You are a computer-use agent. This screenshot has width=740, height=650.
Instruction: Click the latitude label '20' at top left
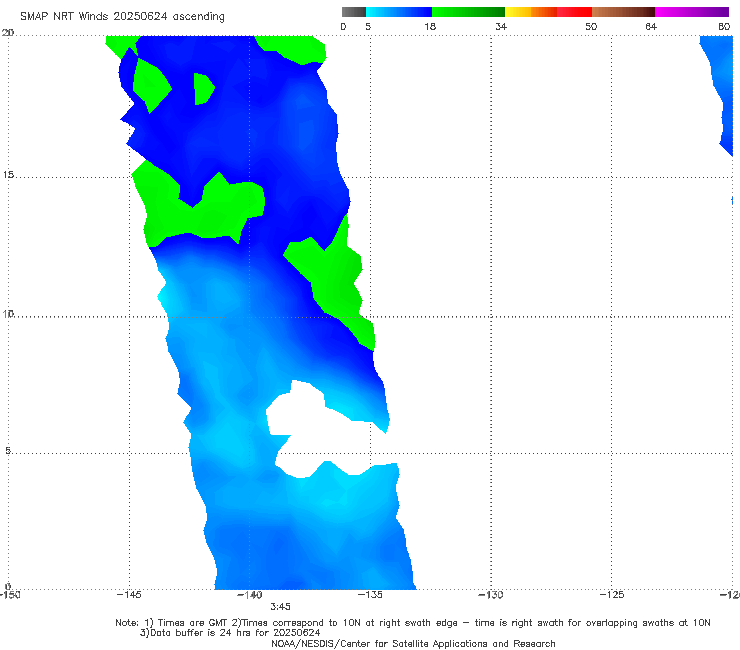(x=8, y=33)
